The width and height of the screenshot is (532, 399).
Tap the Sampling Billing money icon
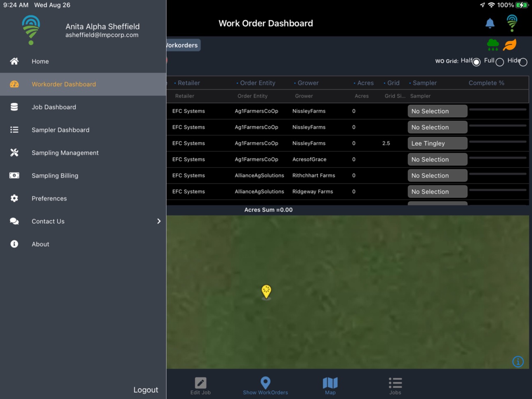14,175
